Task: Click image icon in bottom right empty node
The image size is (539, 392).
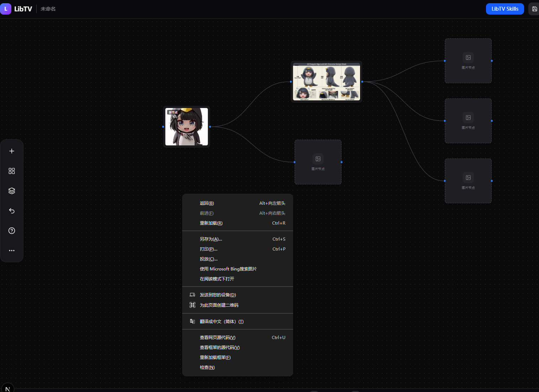Action: tap(468, 178)
